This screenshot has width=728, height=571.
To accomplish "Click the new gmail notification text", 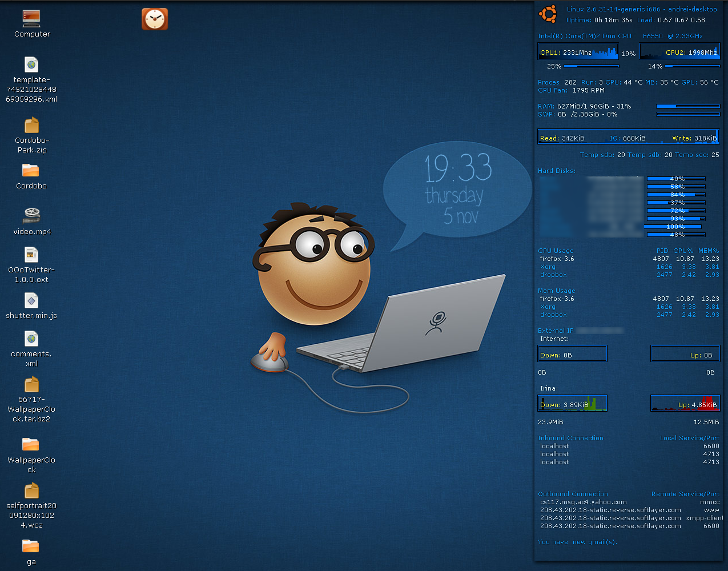I will [577, 542].
